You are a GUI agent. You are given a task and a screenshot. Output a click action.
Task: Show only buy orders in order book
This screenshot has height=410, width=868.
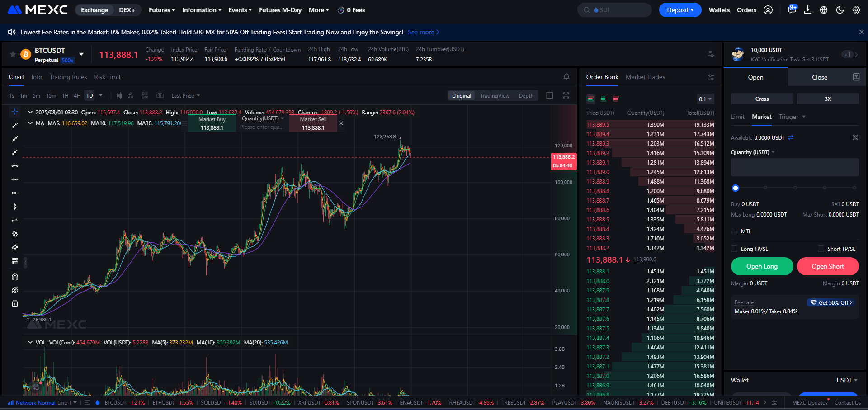603,99
